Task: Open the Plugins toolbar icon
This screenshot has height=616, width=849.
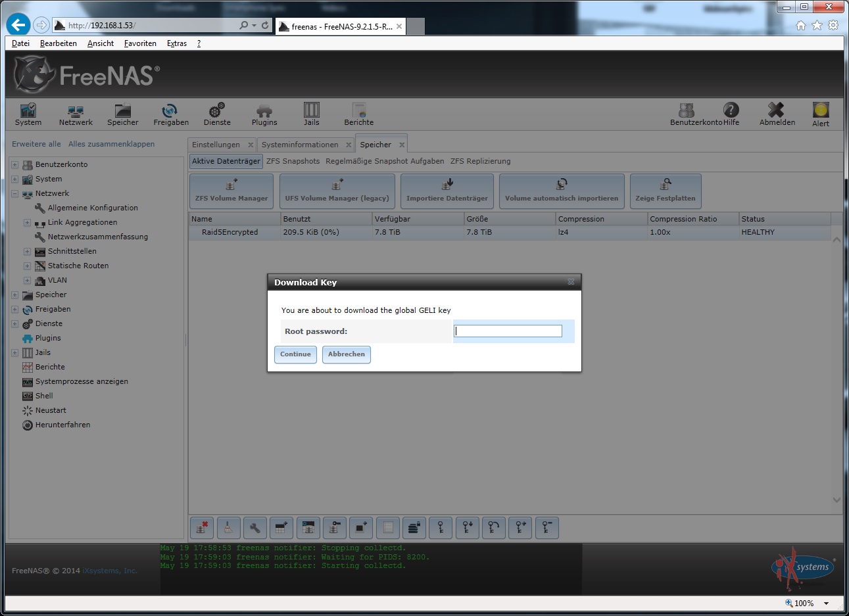Action: [x=264, y=114]
